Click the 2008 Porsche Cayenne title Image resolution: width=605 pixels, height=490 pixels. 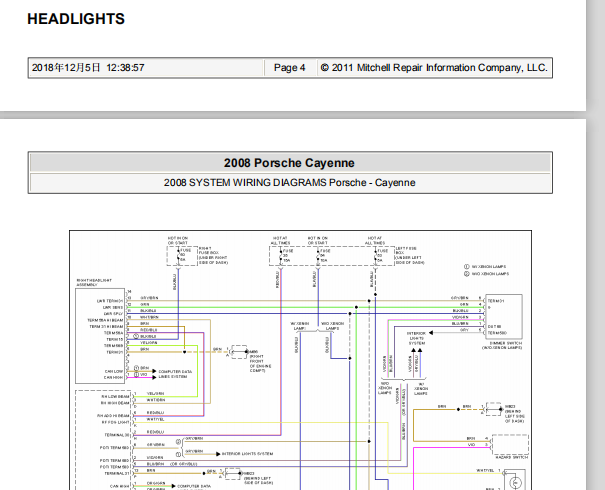pyautogui.click(x=289, y=163)
